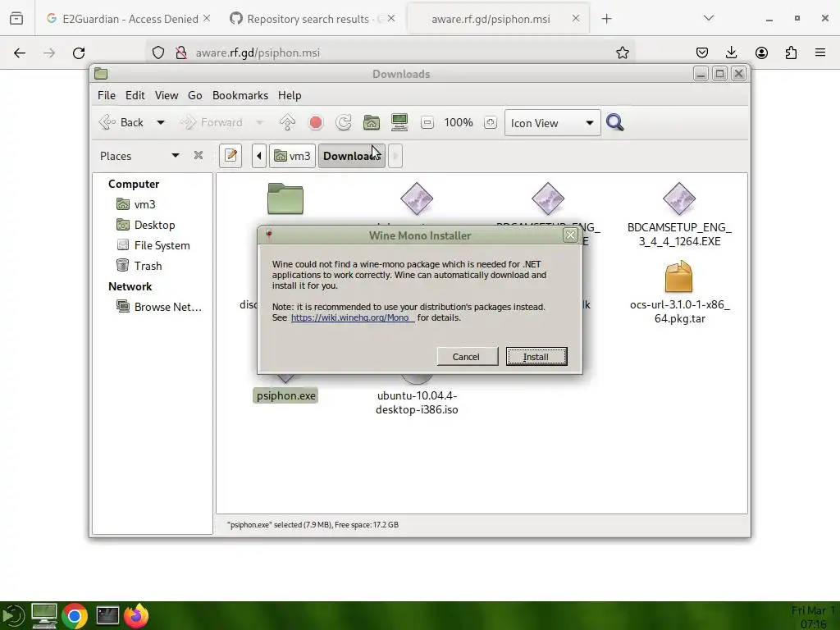840x630 pixels.
Task: Click the zoom out minus icon
Action: click(x=427, y=123)
